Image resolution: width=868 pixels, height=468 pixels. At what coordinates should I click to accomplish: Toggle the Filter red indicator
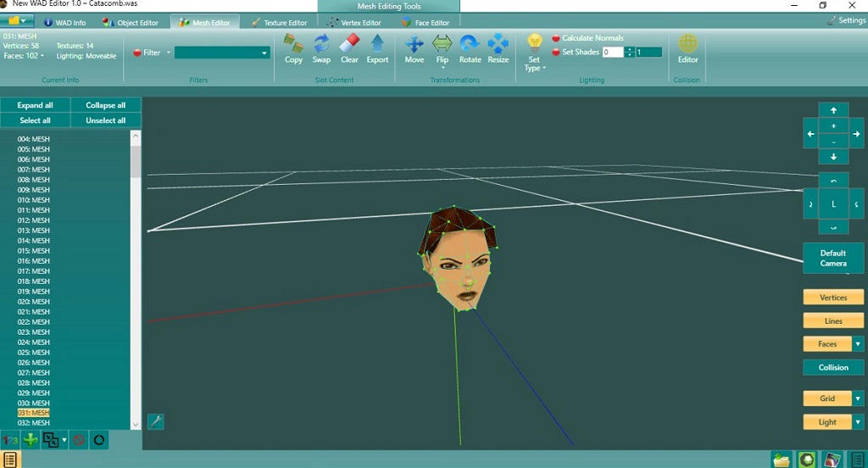pyautogui.click(x=137, y=53)
